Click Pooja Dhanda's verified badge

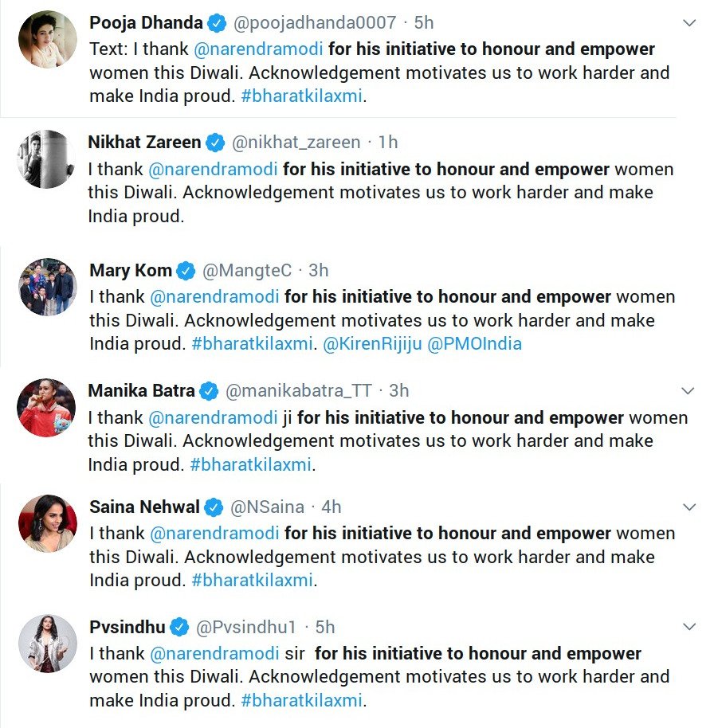click(217, 23)
